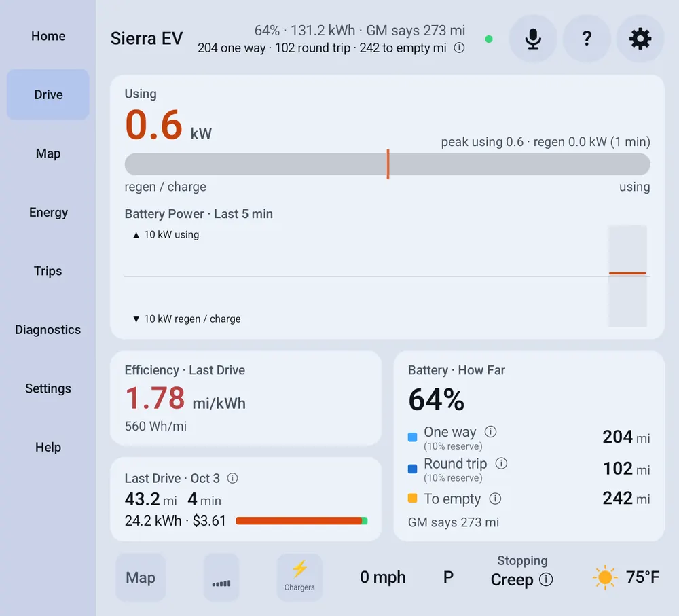
Task: Click the header 64% · 131.2 kWh line
Action: [359, 31]
